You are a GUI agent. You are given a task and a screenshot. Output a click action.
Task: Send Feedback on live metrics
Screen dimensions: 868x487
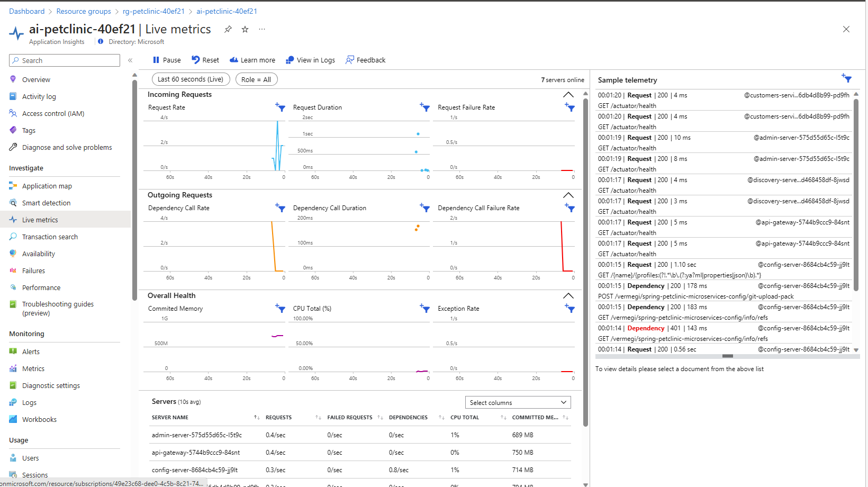coord(366,60)
